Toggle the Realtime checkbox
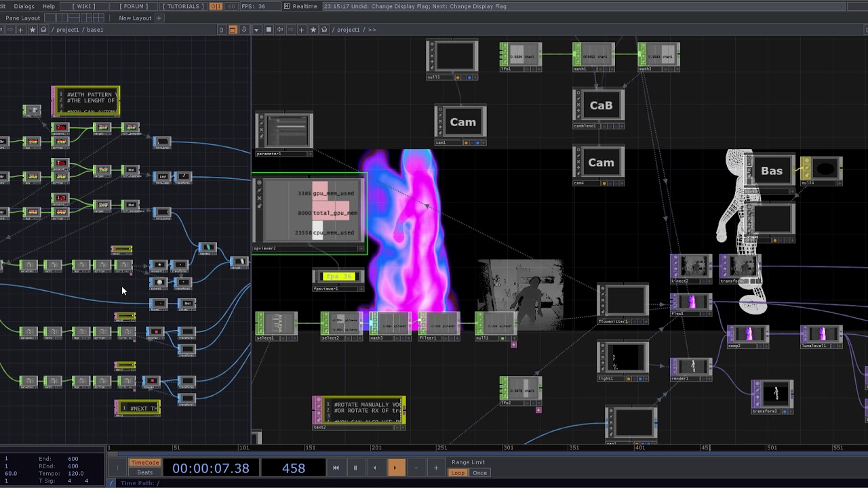The width and height of the screenshot is (868, 488). [287, 6]
